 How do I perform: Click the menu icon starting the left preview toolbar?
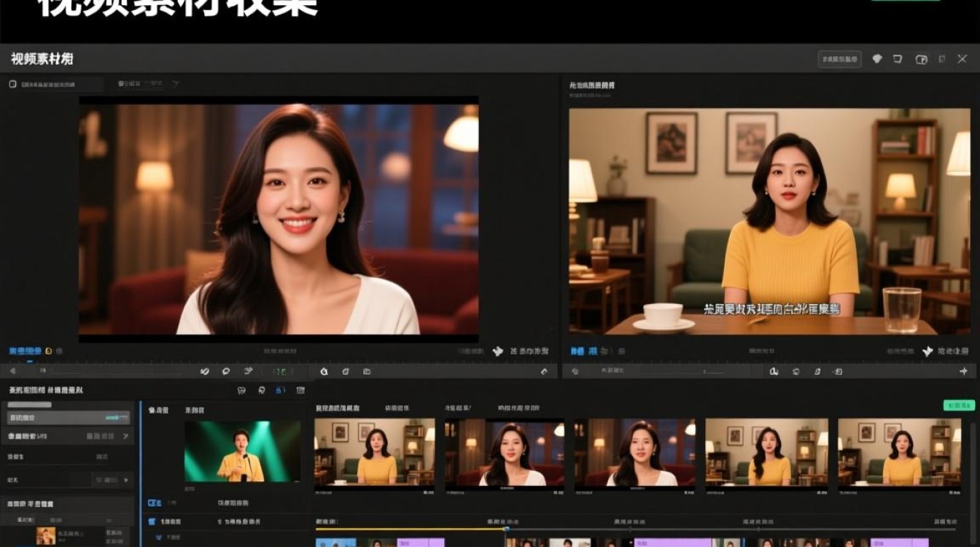click(12, 371)
